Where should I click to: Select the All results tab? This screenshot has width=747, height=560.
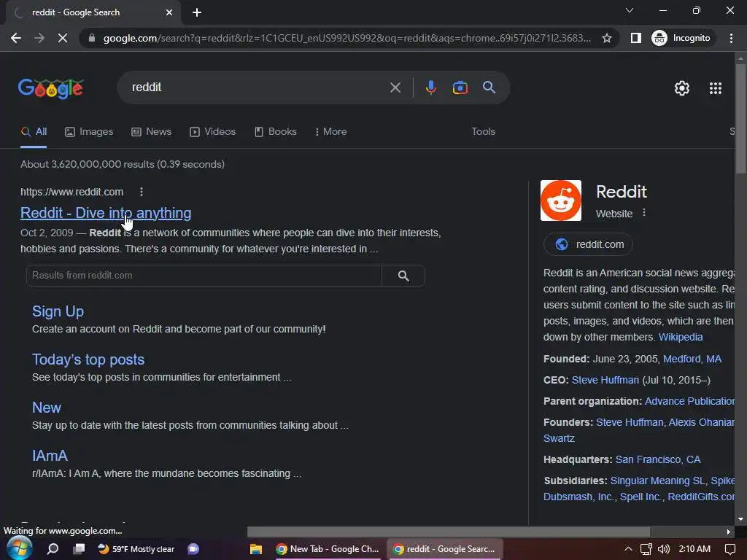pyautogui.click(x=34, y=132)
